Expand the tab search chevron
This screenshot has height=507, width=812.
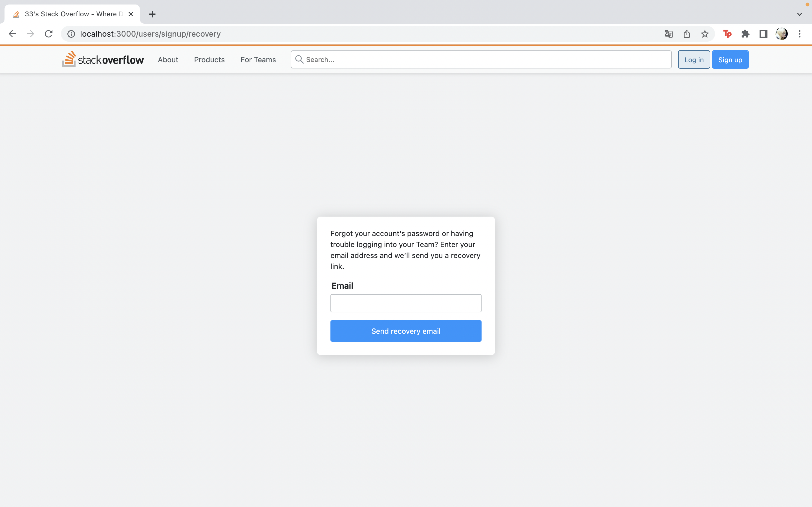tap(800, 14)
